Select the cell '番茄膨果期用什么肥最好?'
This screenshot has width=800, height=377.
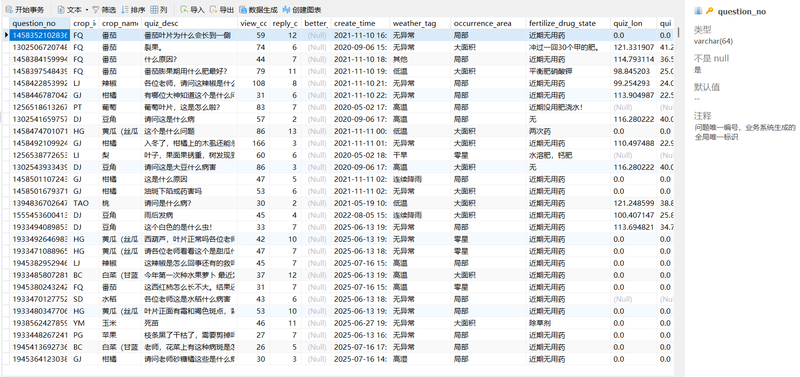189,71
